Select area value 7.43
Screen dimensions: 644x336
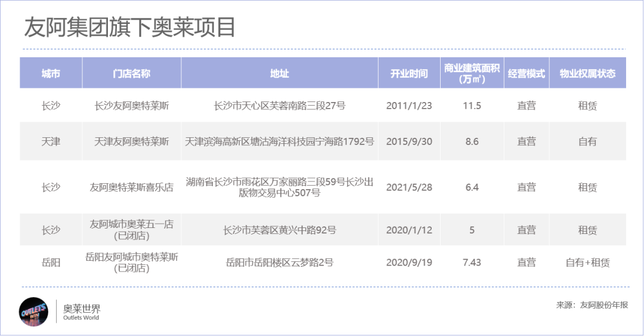pos(472,263)
